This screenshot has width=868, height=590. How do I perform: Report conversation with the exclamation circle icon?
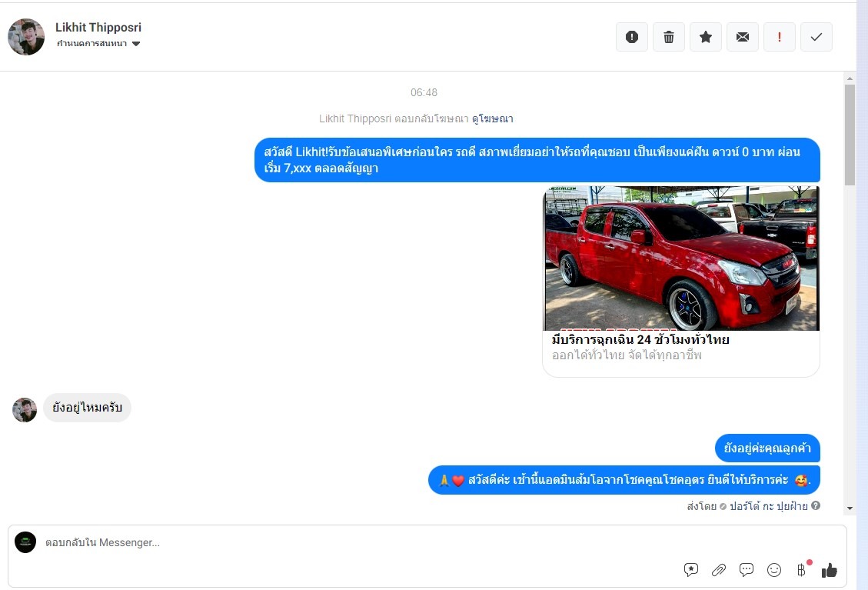[x=632, y=37]
